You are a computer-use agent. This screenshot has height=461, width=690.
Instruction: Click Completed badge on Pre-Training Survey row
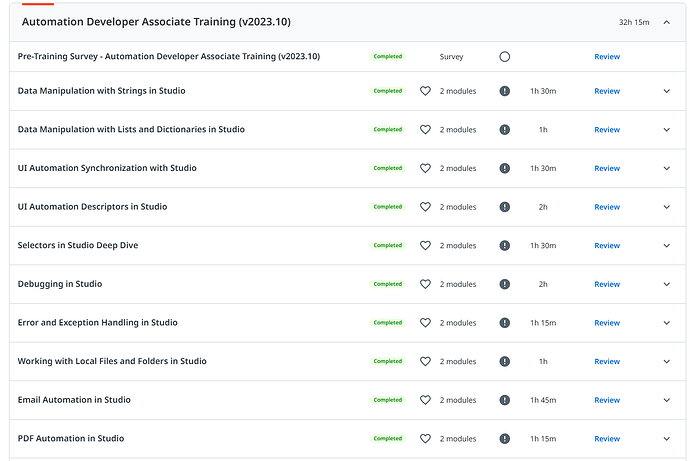[388, 56]
